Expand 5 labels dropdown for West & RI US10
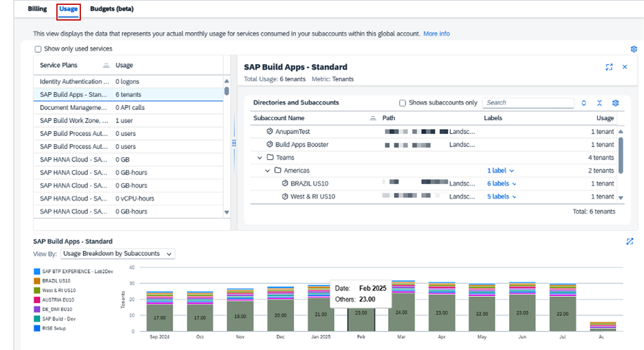644x350 pixels. coord(502,197)
